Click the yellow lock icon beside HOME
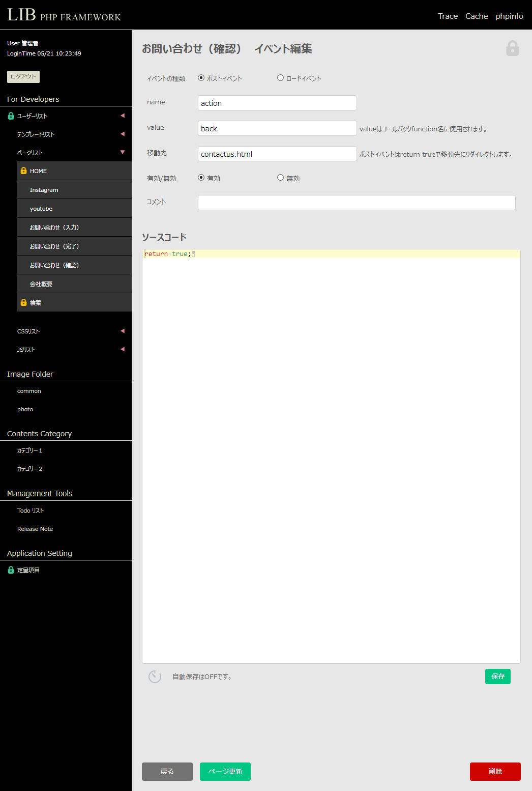 [x=23, y=171]
